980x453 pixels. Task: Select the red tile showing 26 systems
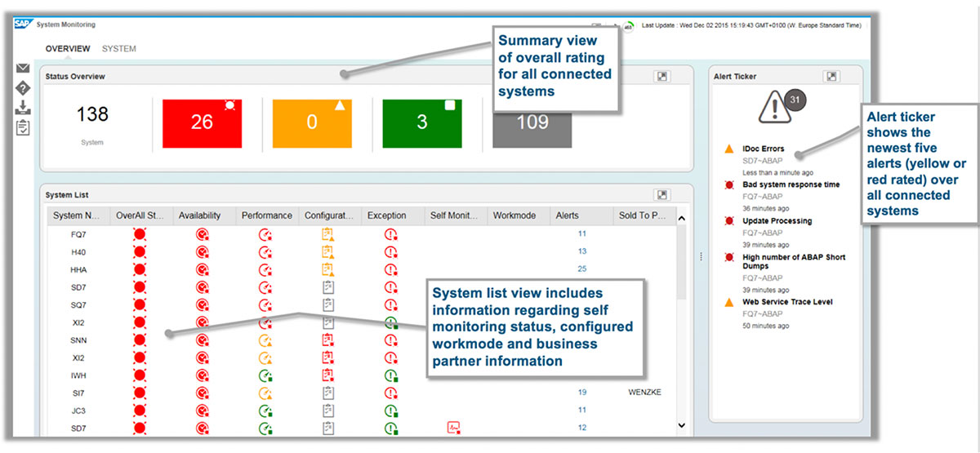tap(203, 123)
